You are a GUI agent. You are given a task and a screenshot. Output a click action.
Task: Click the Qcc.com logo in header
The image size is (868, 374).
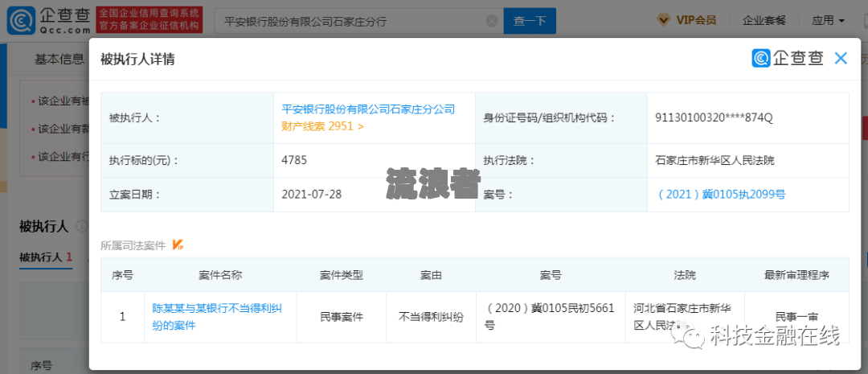click(x=47, y=21)
